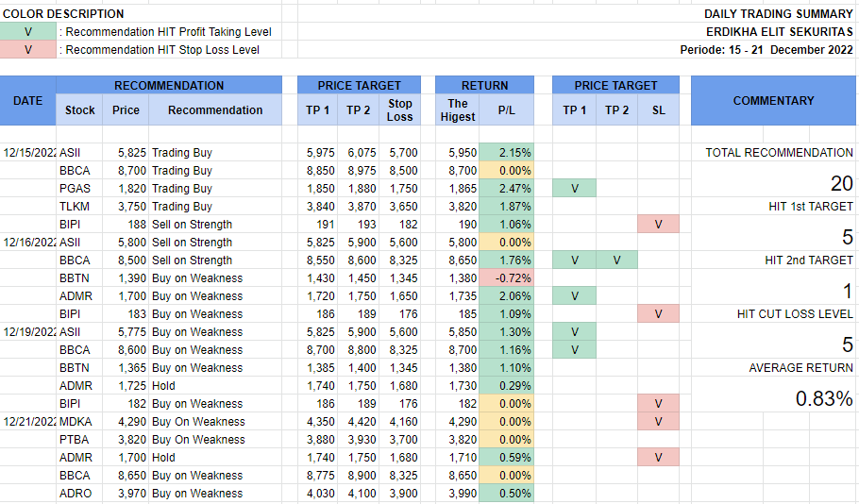Select the Stop Loss column header
Viewport: 859px width, 504px height.
point(400,110)
